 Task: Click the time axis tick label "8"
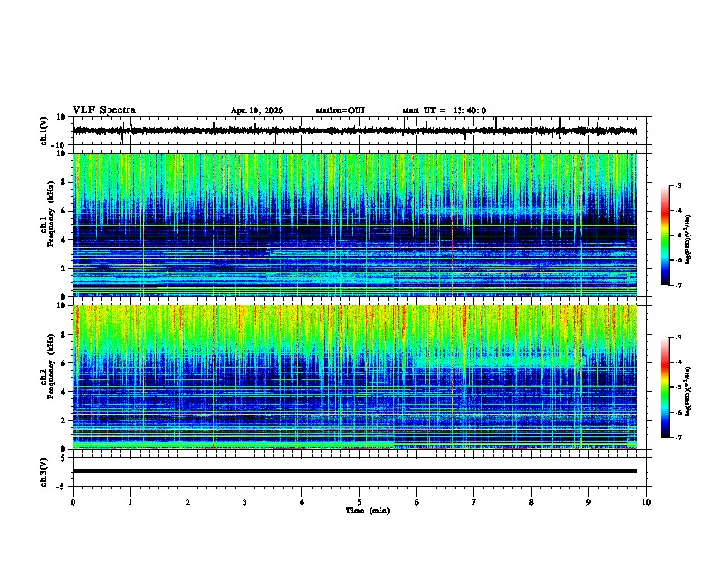point(531,502)
